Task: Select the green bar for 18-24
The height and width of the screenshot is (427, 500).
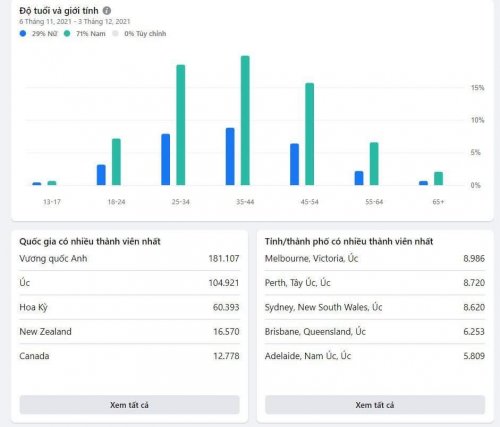Action: point(116,162)
